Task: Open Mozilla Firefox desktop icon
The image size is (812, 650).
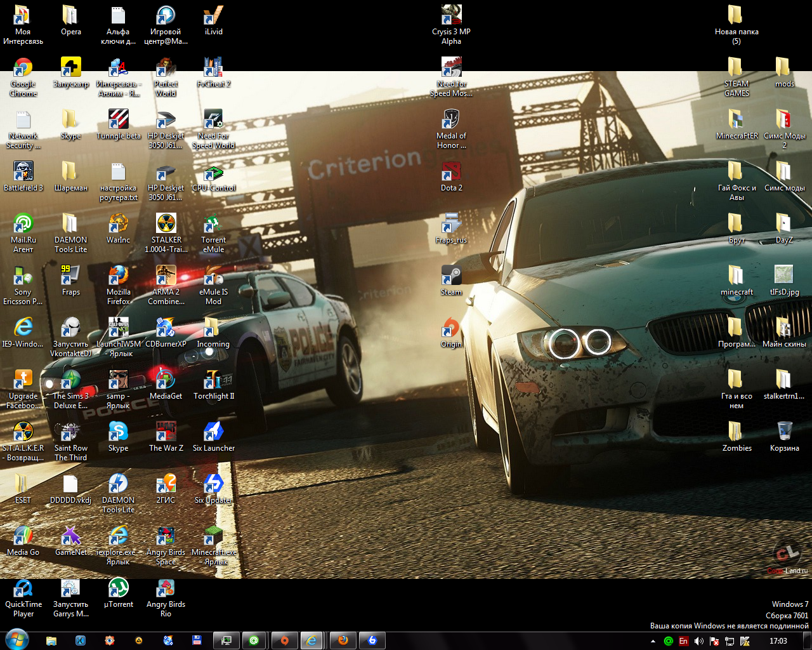Action: [x=119, y=275]
